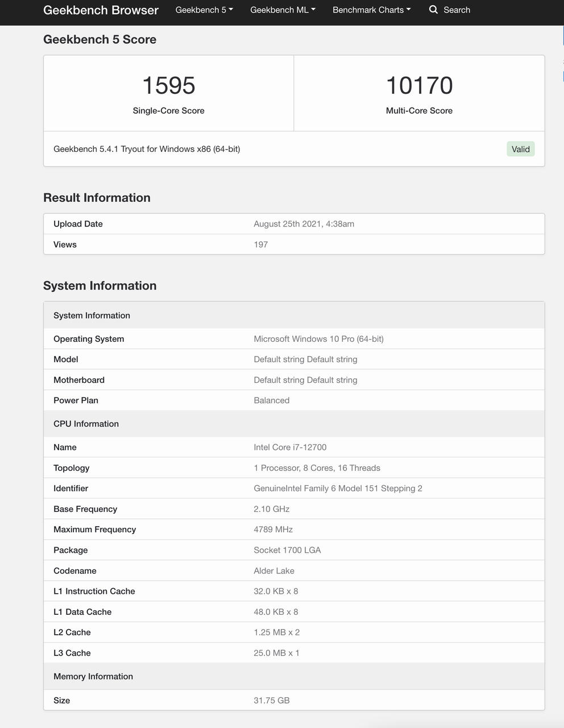The image size is (564, 728).
Task: Select the Model row's Default string value
Action: [305, 359]
